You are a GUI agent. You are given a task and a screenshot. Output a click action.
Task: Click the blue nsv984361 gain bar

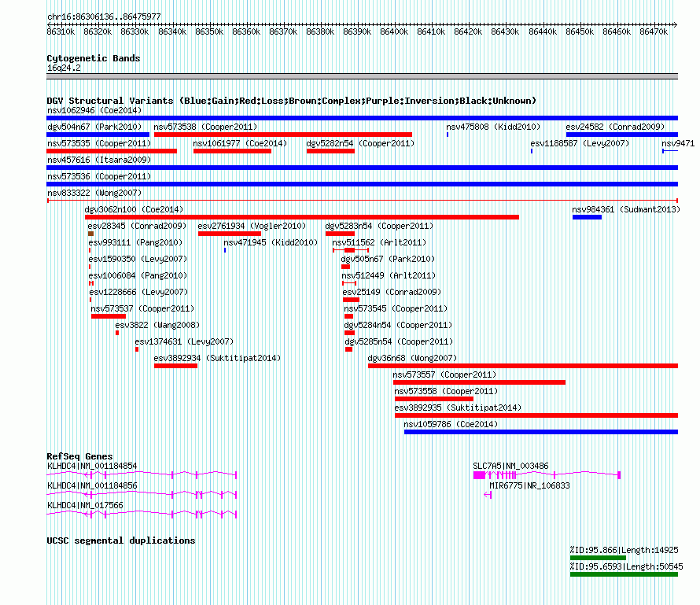click(587, 217)
